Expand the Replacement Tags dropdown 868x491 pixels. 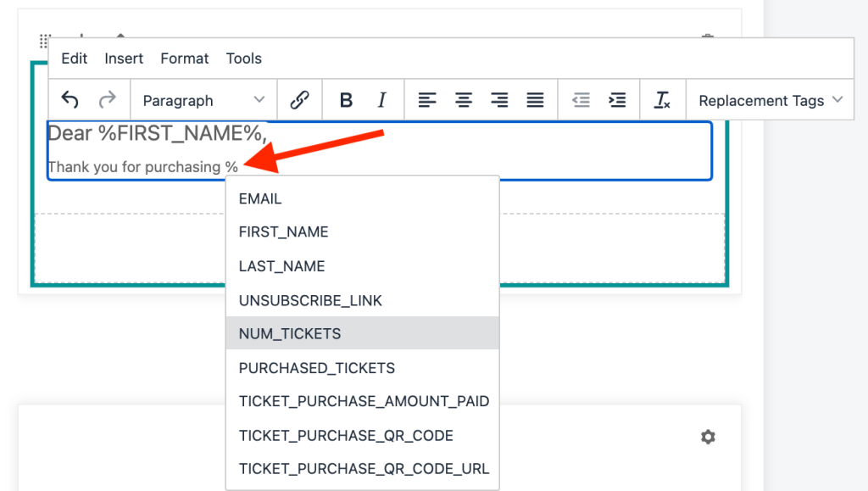click(x=770, y=100)
